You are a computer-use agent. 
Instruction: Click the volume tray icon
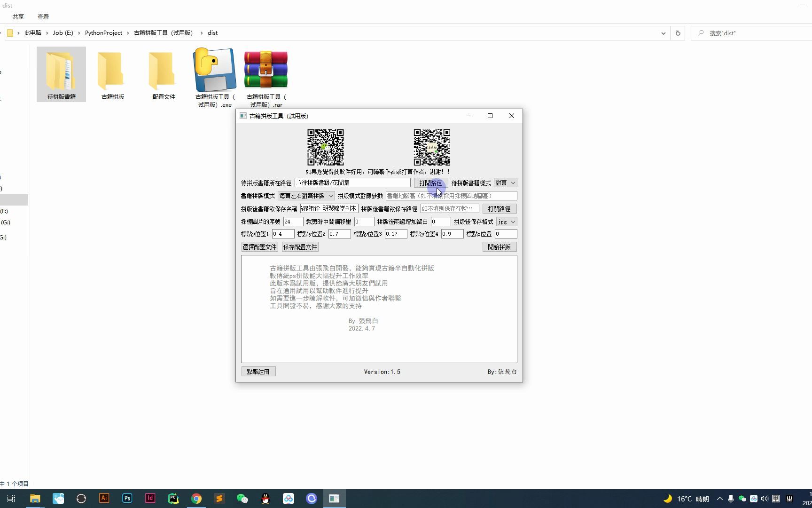765,499
